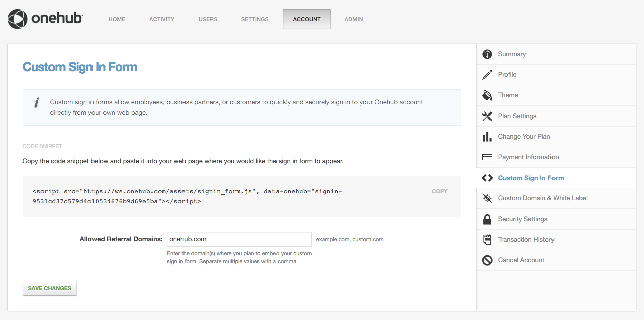Click the Save Changes button

coord(50,288)
